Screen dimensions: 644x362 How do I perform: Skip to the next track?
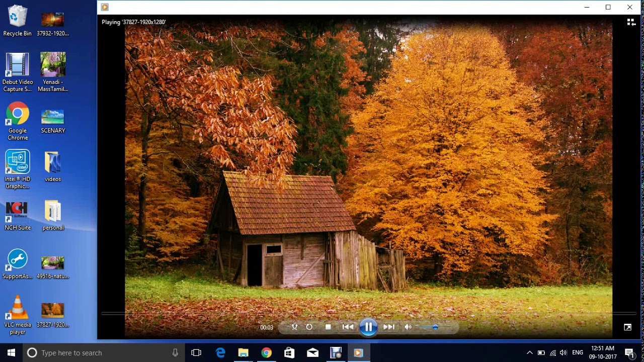[x=389, y=327]
